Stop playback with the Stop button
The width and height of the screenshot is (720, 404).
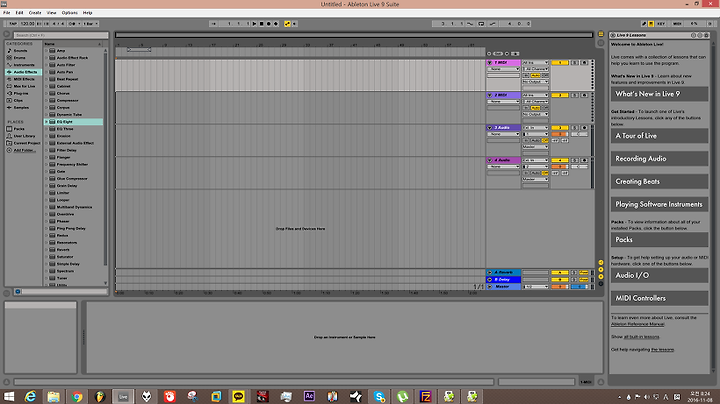click(261, 24)
